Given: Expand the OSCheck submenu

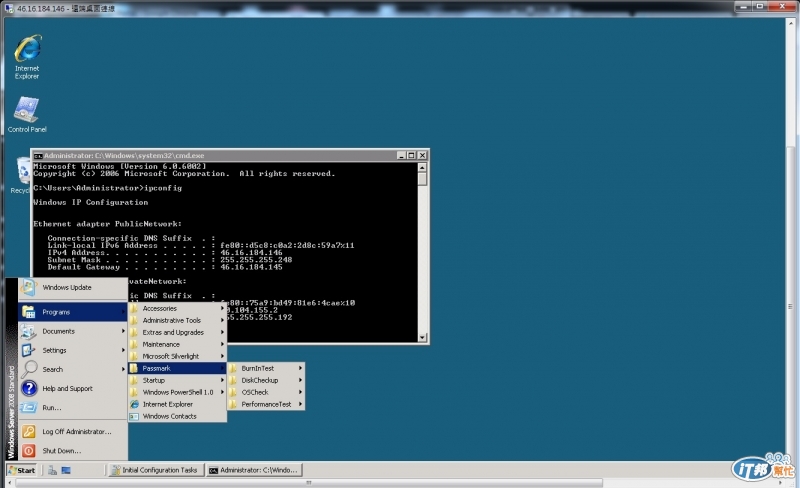Looking at the screenshot, I should pos(266,392).
